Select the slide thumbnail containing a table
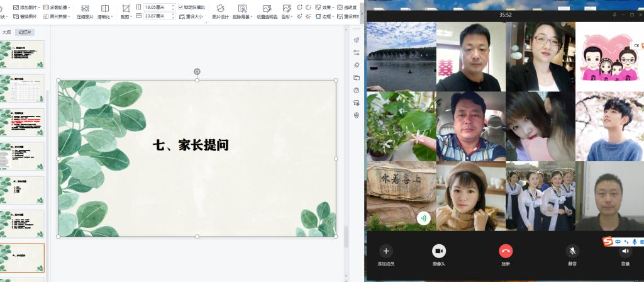 pos(23,88)
